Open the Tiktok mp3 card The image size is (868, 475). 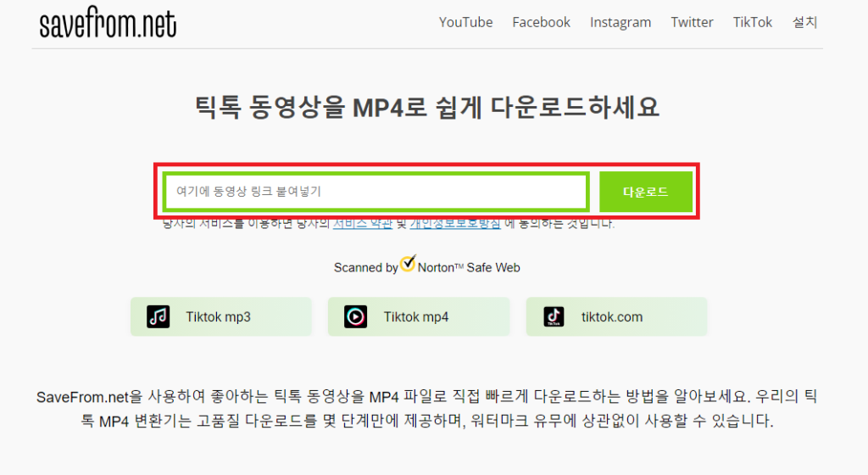coord(221,316)
